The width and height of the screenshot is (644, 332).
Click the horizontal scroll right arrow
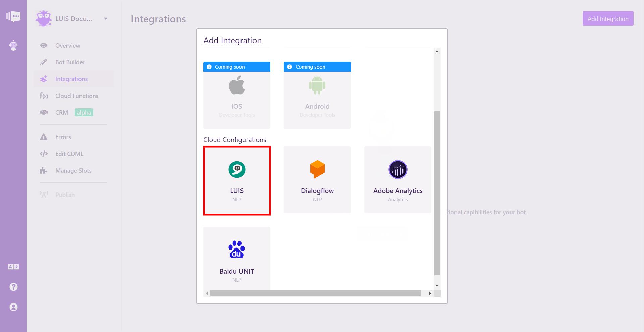[430, 293]
